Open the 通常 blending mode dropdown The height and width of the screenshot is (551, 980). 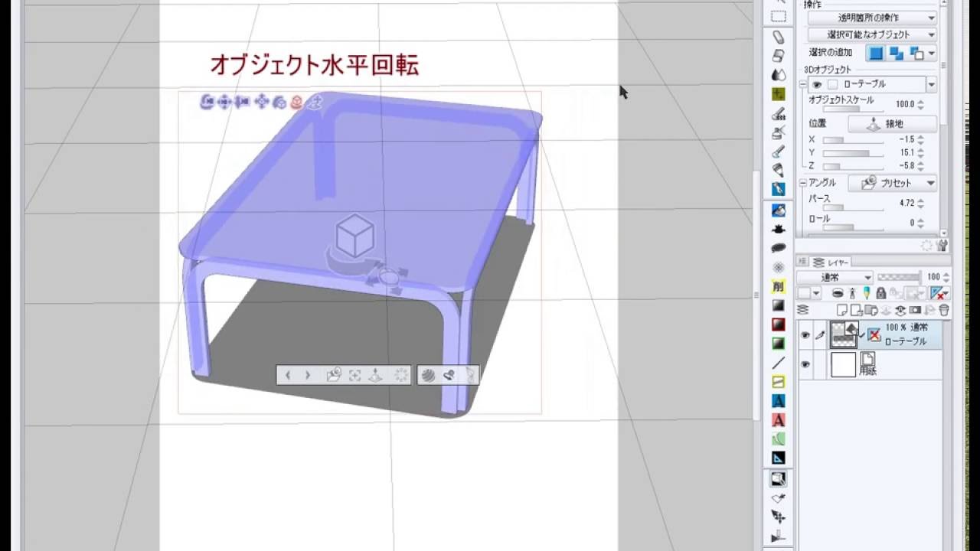[x=835, y=277]
